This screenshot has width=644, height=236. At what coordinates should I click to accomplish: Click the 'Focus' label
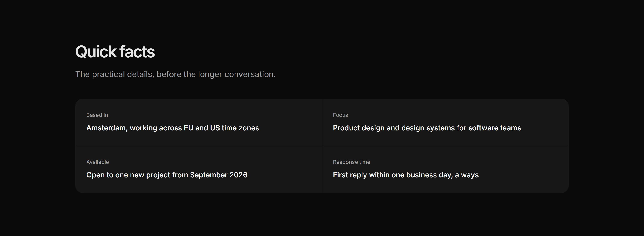click(x=341, y=115)
